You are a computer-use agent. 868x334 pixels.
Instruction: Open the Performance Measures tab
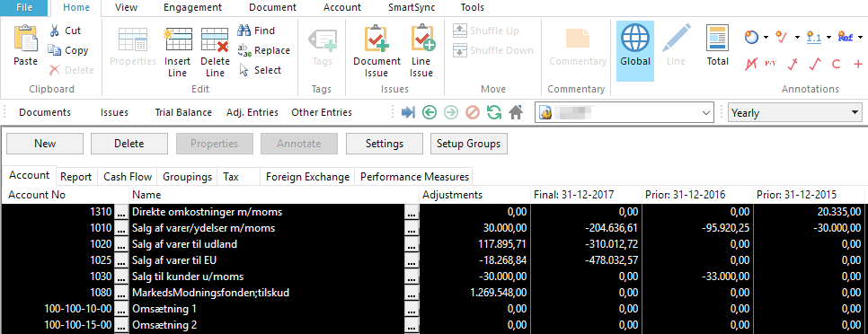click(414, 177)
